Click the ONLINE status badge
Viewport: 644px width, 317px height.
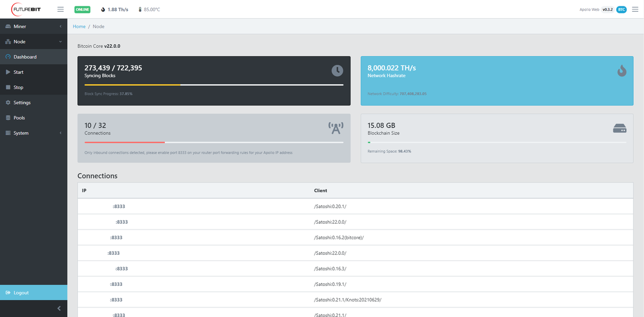[82, 10]
